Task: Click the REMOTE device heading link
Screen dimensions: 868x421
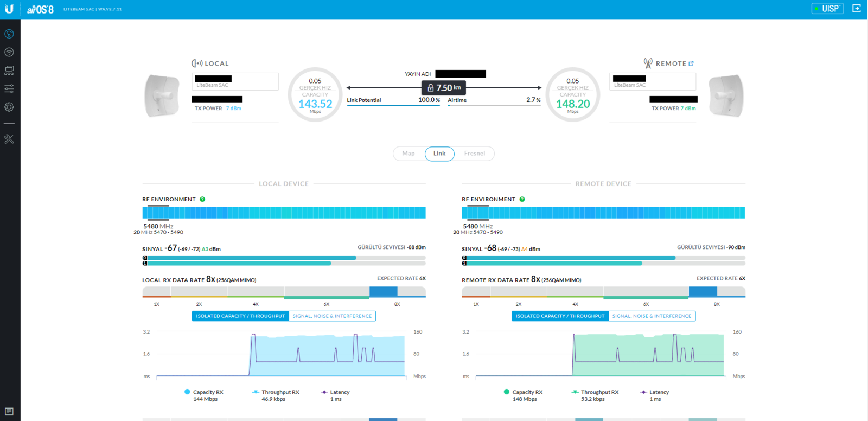Action: pos(671,63)
